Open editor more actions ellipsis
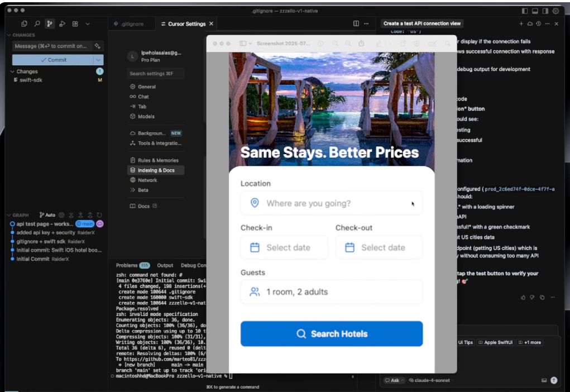 click(366, 23)
